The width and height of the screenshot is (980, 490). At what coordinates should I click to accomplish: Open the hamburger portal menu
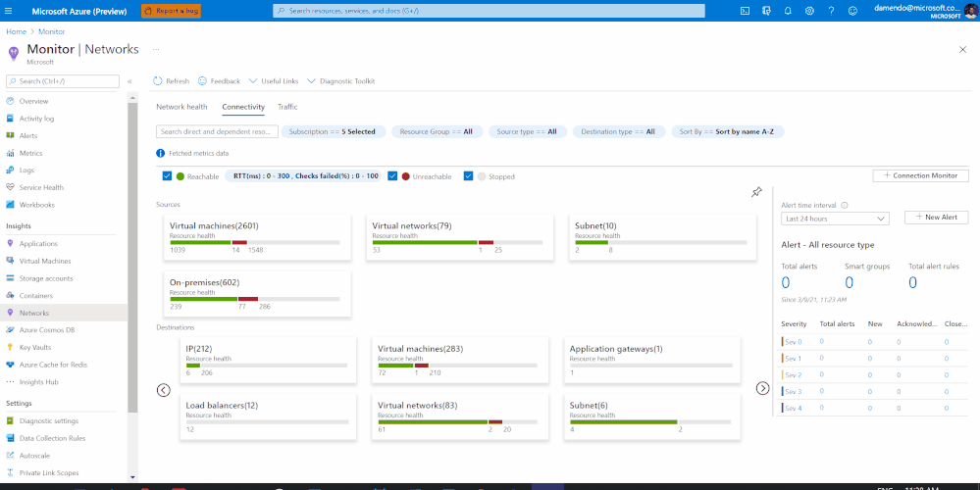pos(9,11)
